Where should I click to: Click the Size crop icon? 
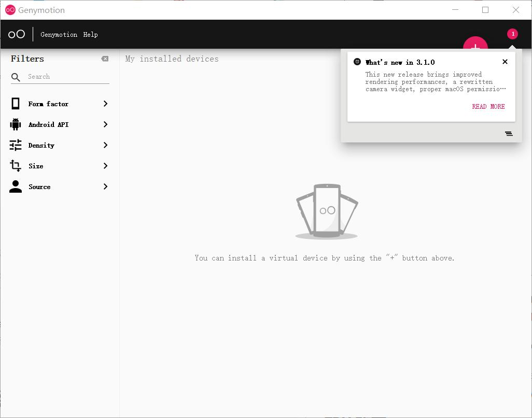tap(15, 166)
